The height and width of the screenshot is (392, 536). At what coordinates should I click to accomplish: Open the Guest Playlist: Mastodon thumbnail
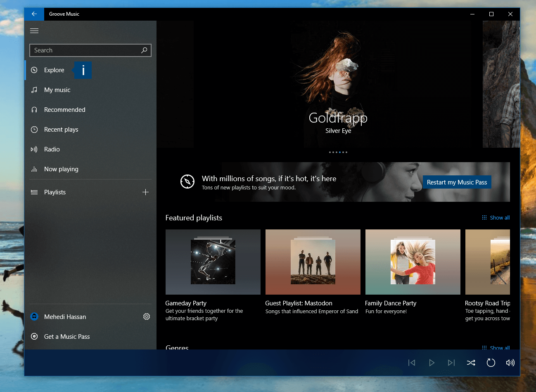(x=313, y=262)
